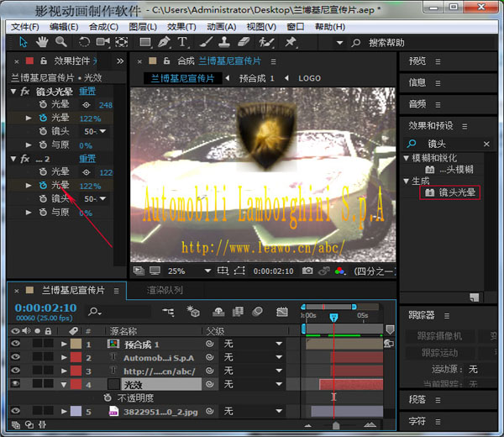
Task: Open the 文件(F) menu
Action: click(x=25, y=27)
